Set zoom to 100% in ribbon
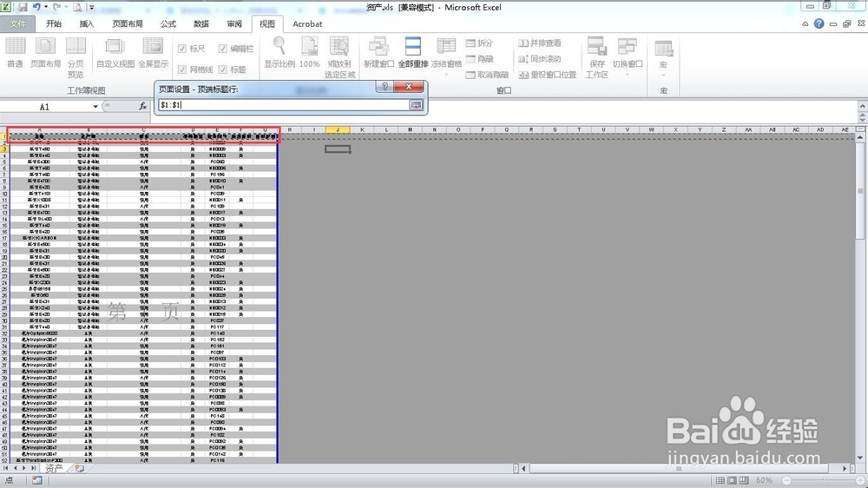The width and height of the screenshot is (868, 488). (310, 53)
